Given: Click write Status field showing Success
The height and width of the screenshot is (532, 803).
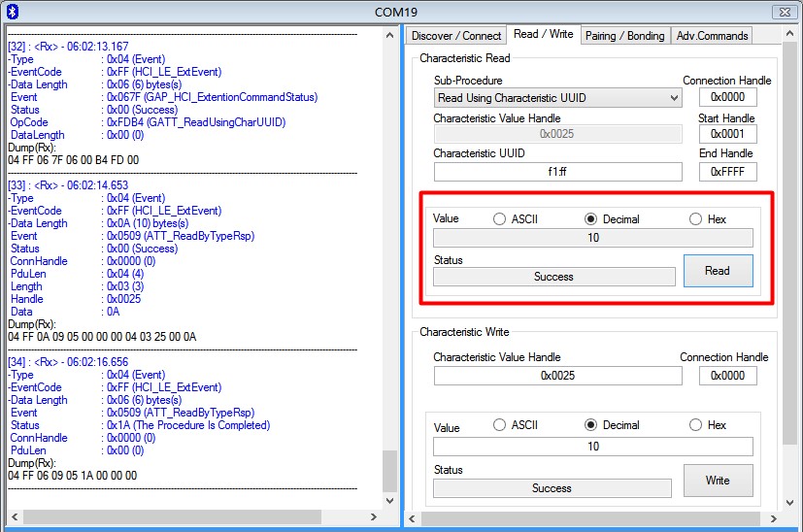Looking at the screenshot, I should point(552,488).
